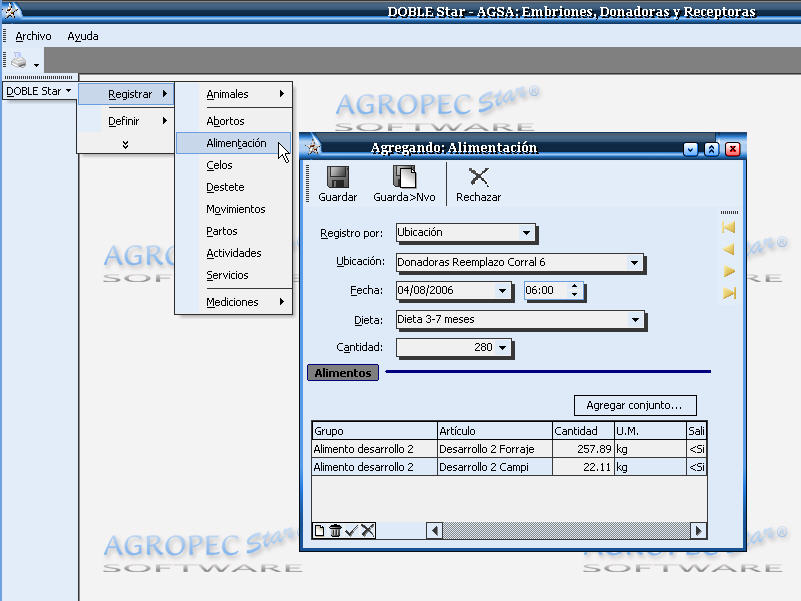Click the Alimentos section tab

tap(343, 373)
